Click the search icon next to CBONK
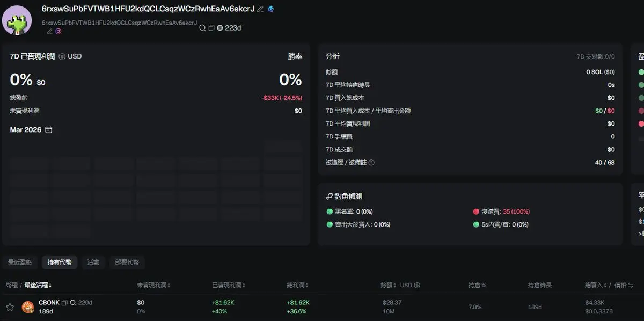 coord(73,302)
